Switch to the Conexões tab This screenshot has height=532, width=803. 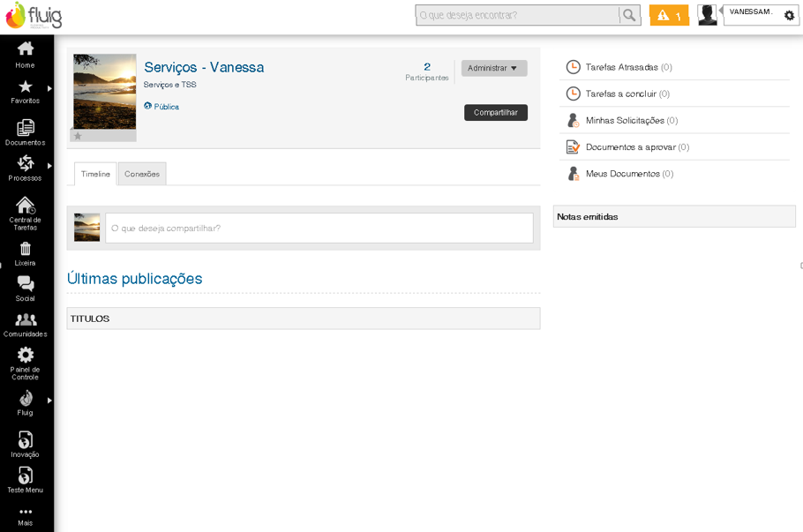point(142,174)
